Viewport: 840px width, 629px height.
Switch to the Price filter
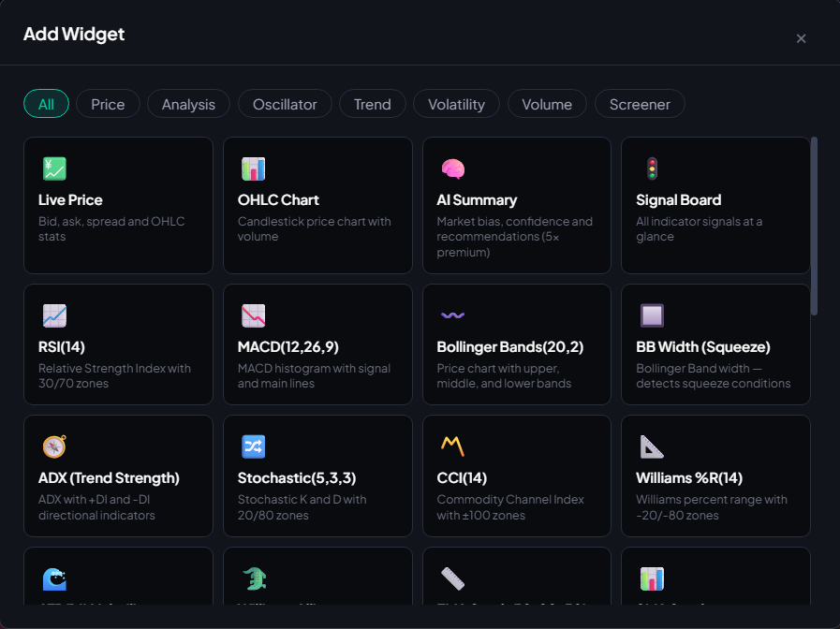(108, 104)
